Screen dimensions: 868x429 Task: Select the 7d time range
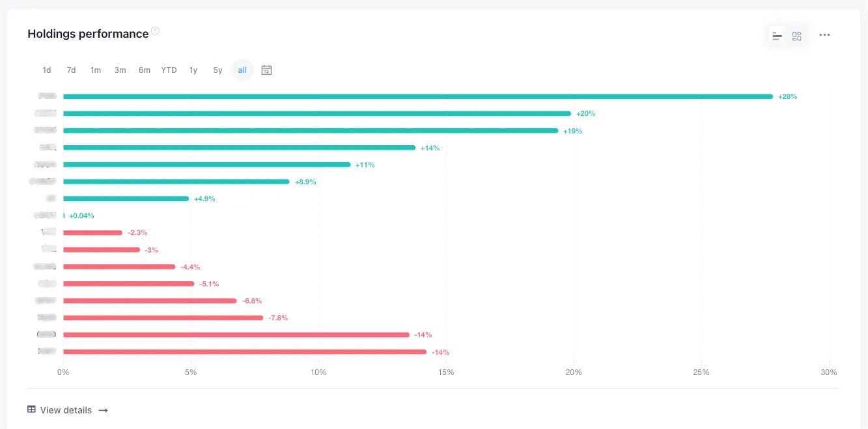point(71,70)
